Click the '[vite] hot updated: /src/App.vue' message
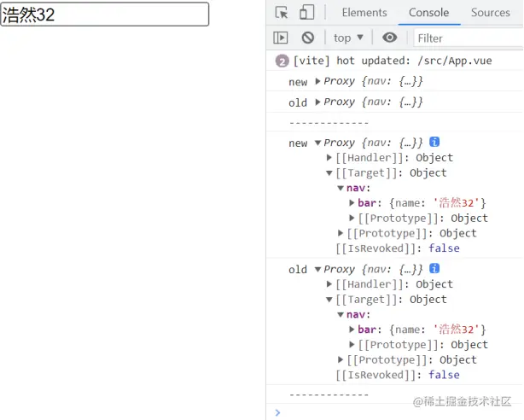 point(393,61)
